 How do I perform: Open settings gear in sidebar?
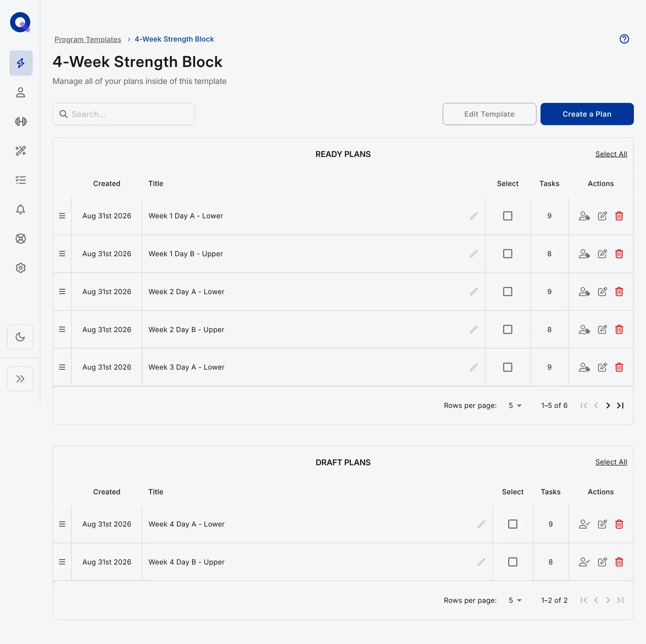(x=21, y=268)
